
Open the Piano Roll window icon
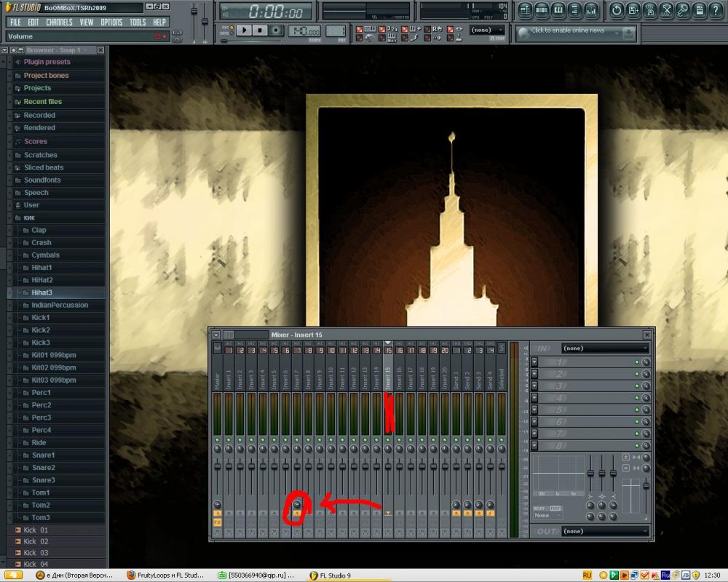[x=558, y=10]
